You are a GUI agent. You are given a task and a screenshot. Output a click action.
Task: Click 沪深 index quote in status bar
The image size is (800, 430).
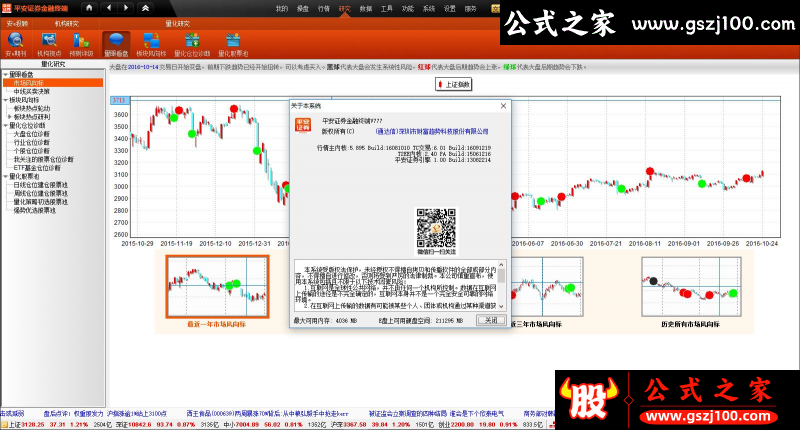click(382, 424)
